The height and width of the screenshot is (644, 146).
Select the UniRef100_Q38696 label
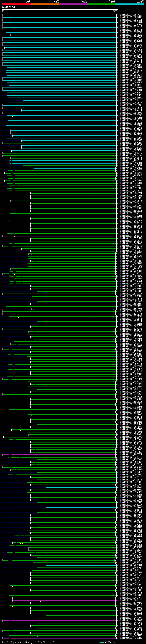click(x=131, y=55)
